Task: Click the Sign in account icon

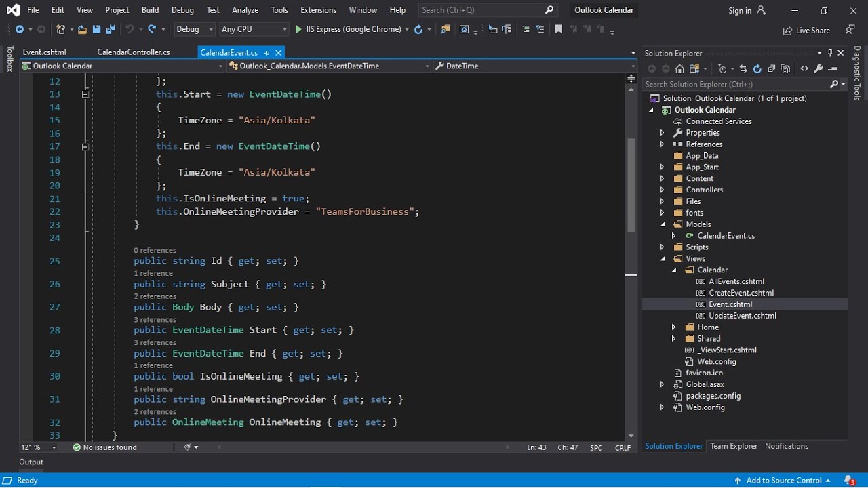Action: point(762,10)
